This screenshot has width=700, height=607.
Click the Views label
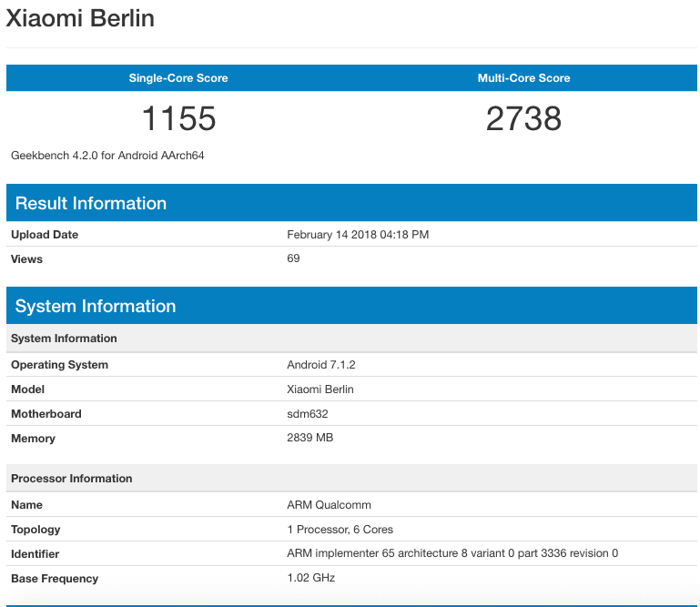point(26,259)
